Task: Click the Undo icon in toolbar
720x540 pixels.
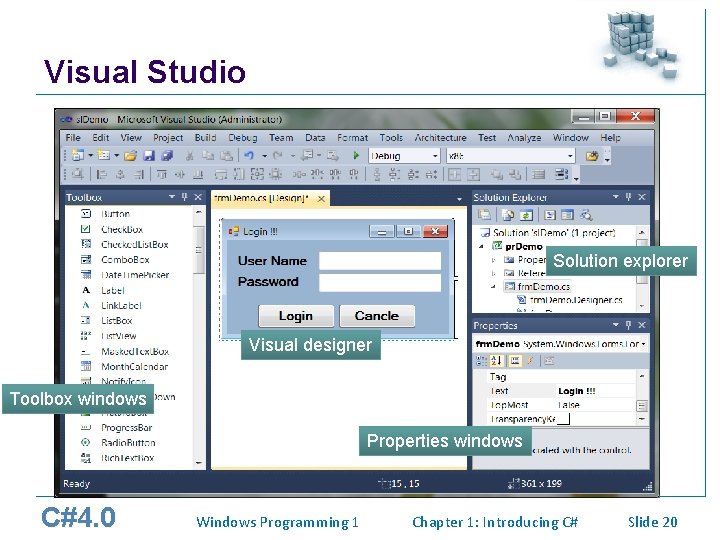Action: [249, 156]
